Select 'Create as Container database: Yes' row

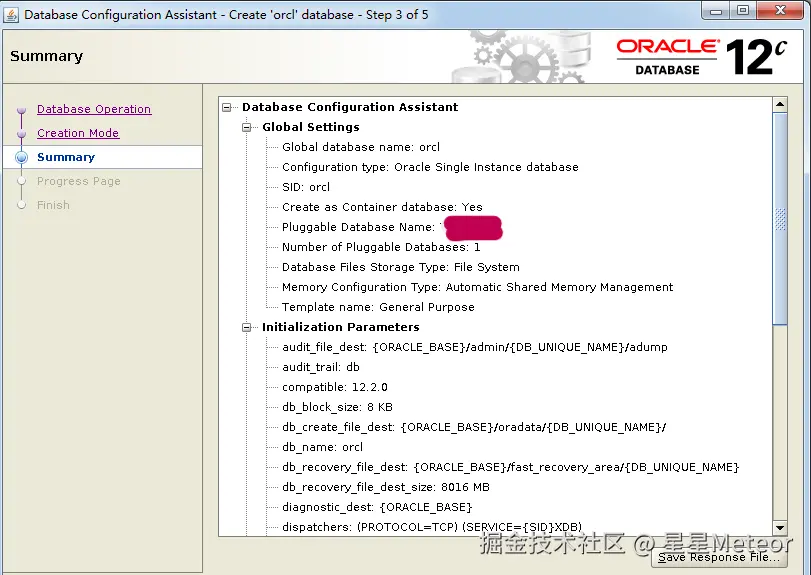(x=382, y=207)
